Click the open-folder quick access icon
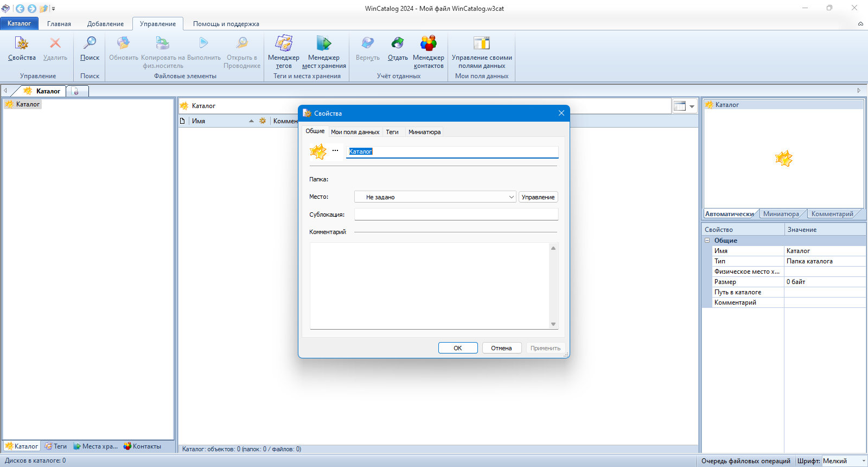 tap(43, 9)
